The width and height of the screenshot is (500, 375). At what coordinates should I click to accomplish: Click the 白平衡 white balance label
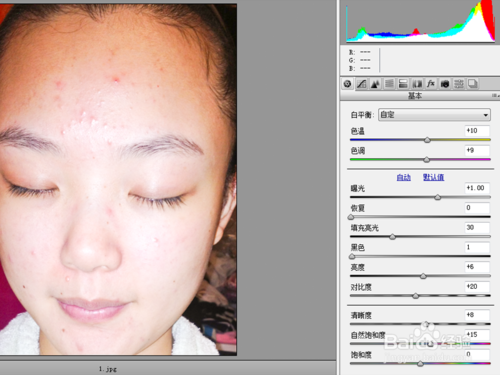tap(362, 115)
